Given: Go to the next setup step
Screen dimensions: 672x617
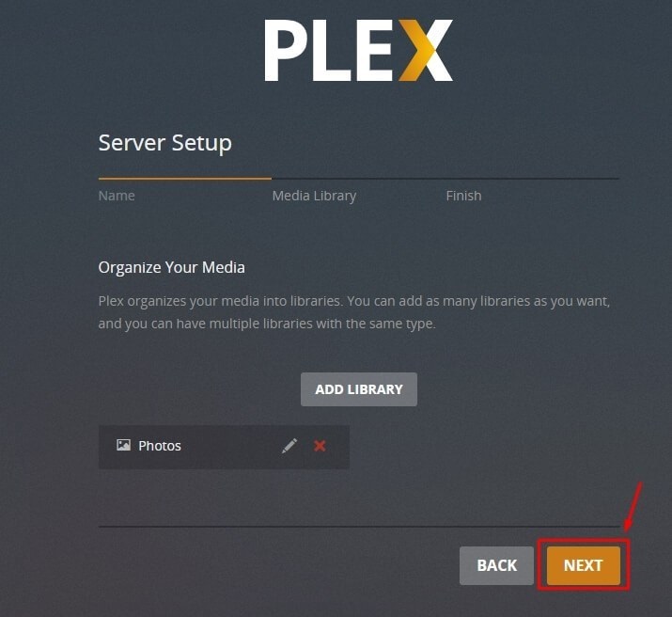Looking at the screenshot, I should click(584, 565).
